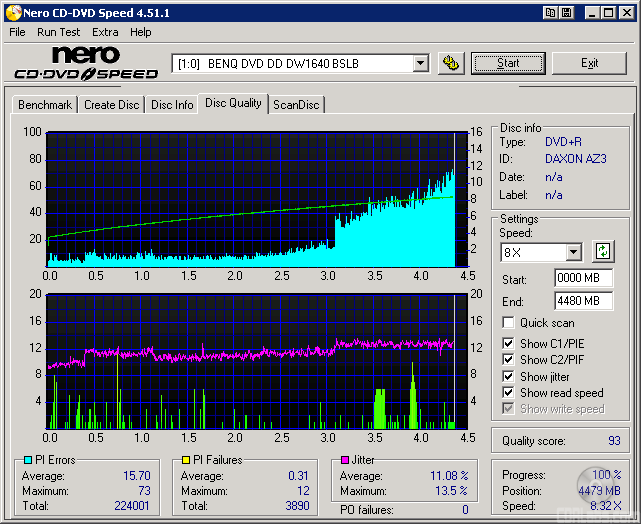Click the save floppy disk icon
Viewport: 641px width, 524px height.
(567, 13)
